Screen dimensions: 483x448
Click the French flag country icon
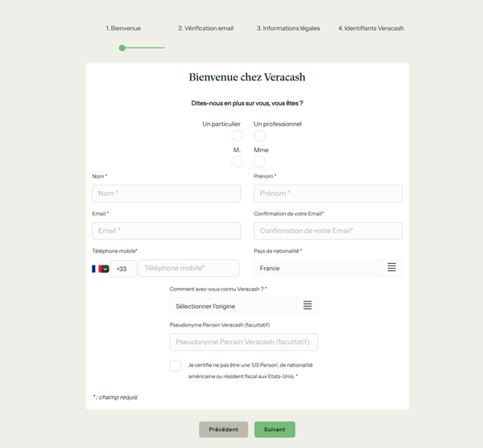[x=95, y=269]
